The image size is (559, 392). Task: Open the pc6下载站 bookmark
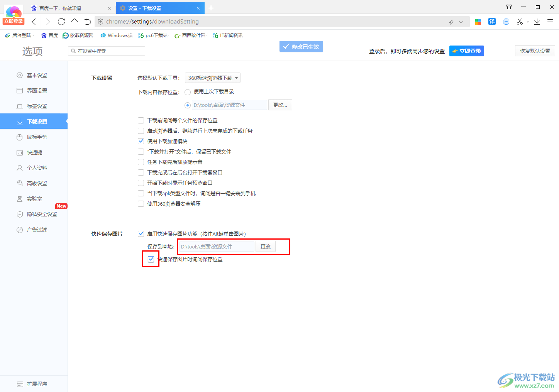pos(153,35)
